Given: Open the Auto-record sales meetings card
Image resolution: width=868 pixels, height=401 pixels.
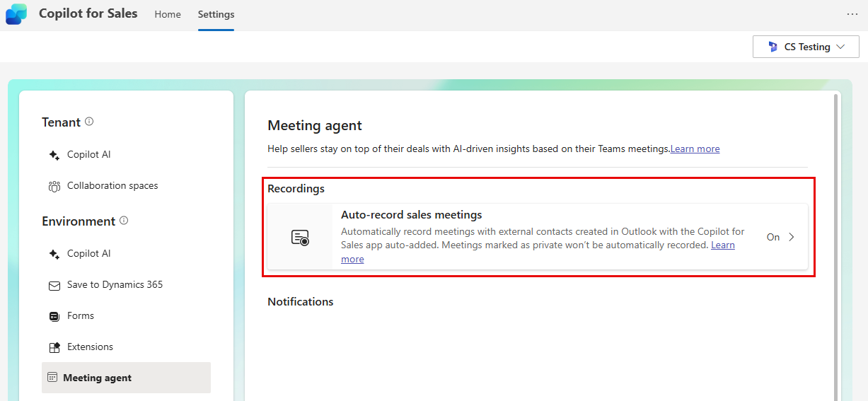Looking at the screenshot, I should [x=538, y=237].
